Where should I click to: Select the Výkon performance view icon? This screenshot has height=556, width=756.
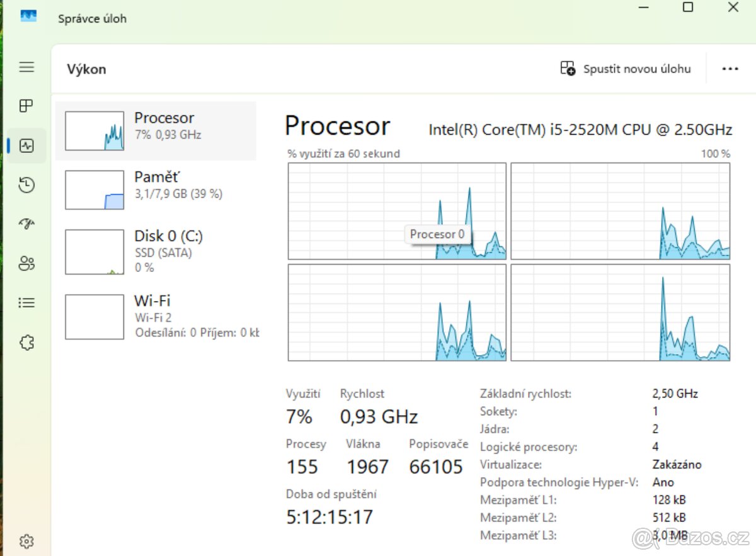pyautogui.click(x=26, y=145)
